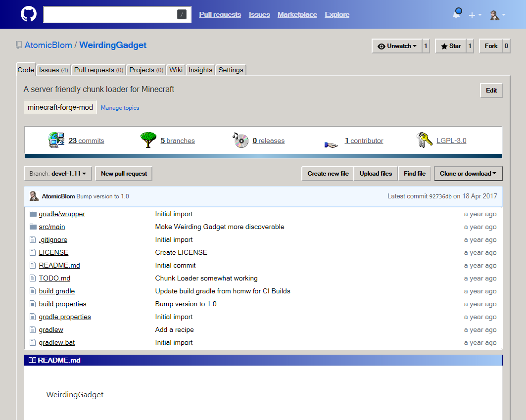Click the TODO.md file icon

pyautogui.click(x=33, y=278)
